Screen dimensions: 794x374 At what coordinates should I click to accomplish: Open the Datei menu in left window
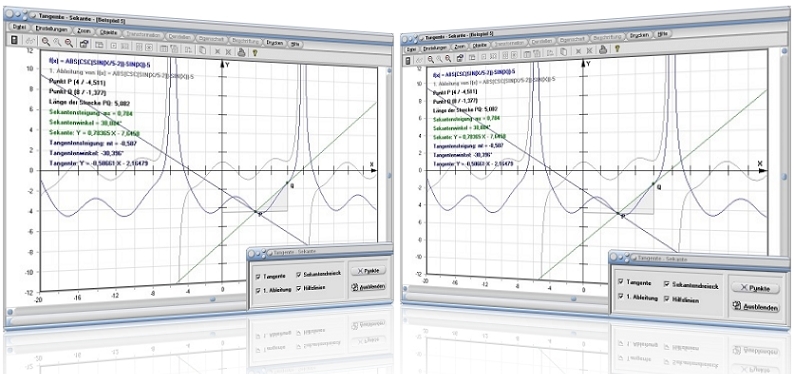(20, 27)
